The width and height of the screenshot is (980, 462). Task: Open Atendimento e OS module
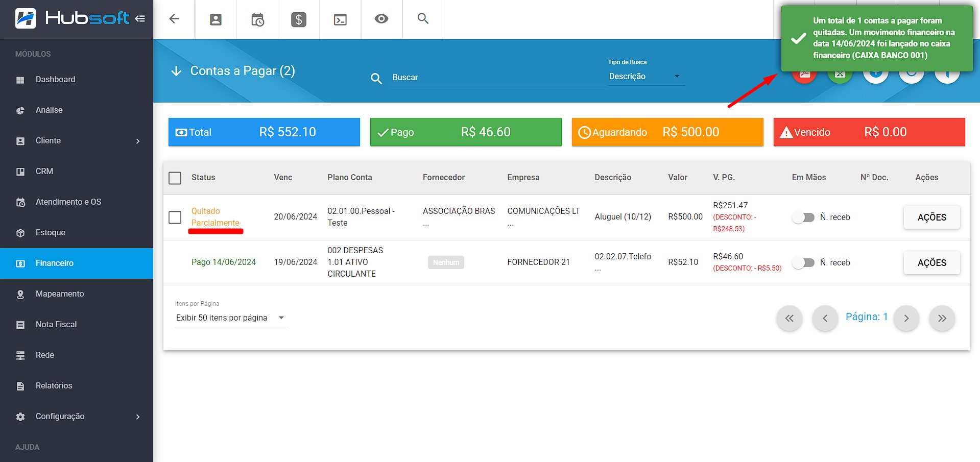coord(77,202)
